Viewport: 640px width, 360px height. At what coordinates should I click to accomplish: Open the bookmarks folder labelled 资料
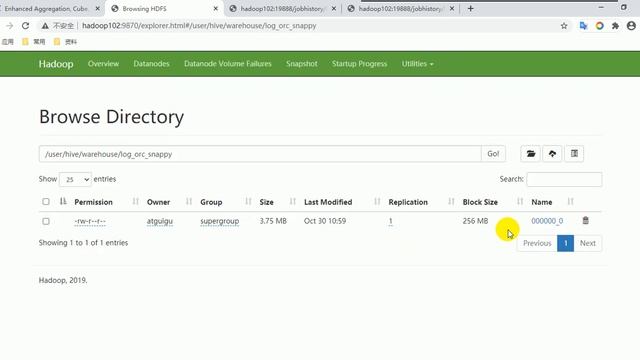pos(65,42)
